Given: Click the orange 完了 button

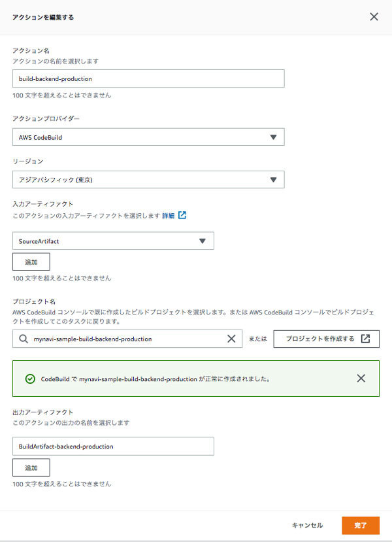Looking at the screenshot, I should pyautogui.click(x=361, y=526).
